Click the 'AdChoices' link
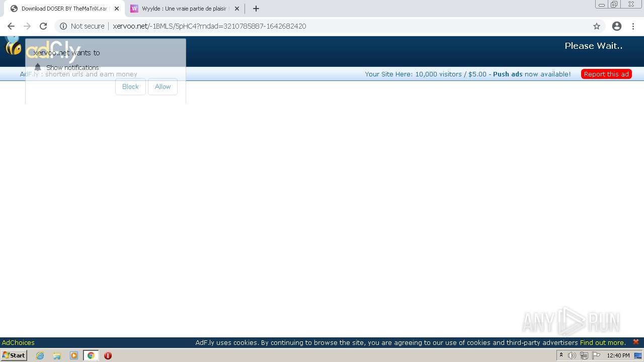 [x=18, y=342]
